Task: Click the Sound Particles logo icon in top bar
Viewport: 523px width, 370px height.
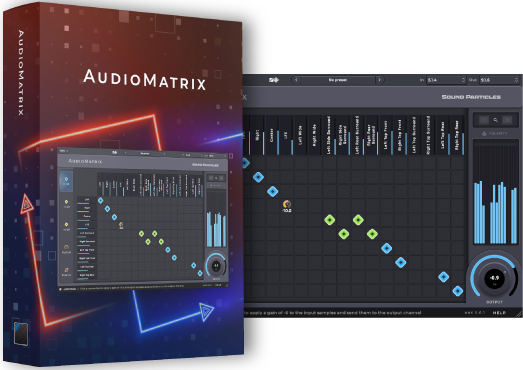Action: coord(274,80)
